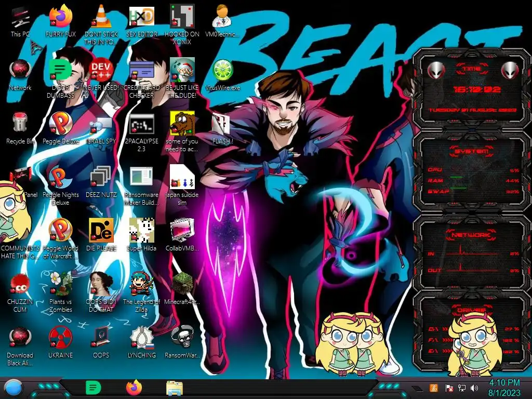This screenshot has width=532, height=399.
Task: Launch Firefox from the taskbar
Action: (134, 388)
